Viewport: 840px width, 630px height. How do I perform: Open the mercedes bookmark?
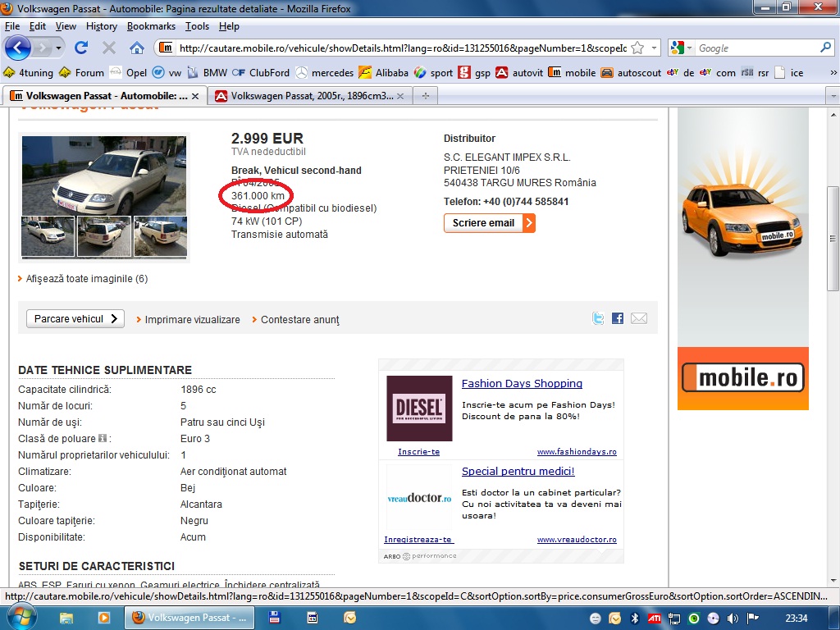click(325, 73)
